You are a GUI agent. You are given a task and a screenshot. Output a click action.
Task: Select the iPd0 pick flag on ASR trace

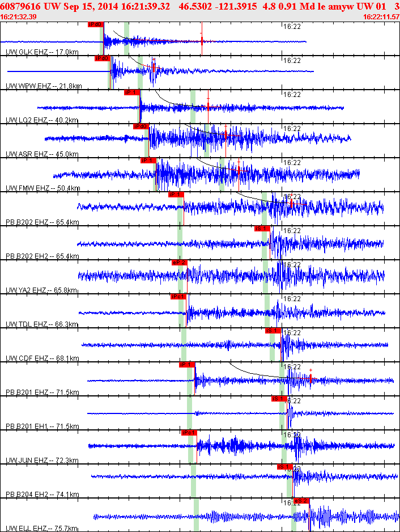tap(141, 126)
